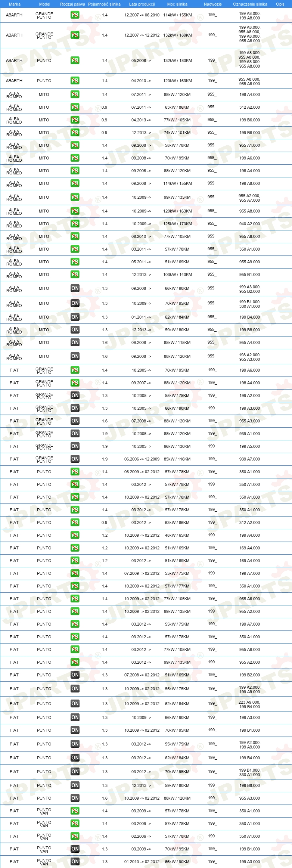
Task: Click petrol icon for Mito 58kW/78KM
Action: pos(75,145)
